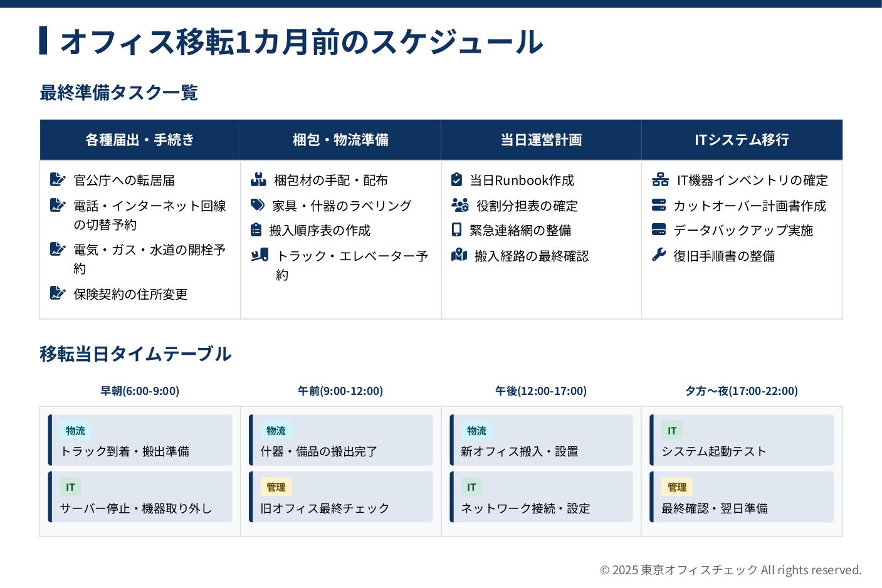The image size is (882, 588).
Task: Click the 物流 tag on 新オフィス搬入・設置
Action: coord(476,431)
